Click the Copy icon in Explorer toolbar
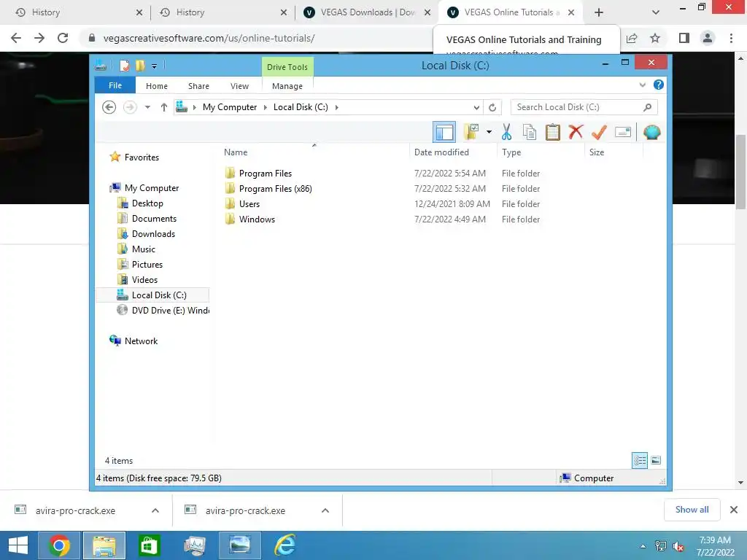747x560 pixels. click(x=530, y=132)
